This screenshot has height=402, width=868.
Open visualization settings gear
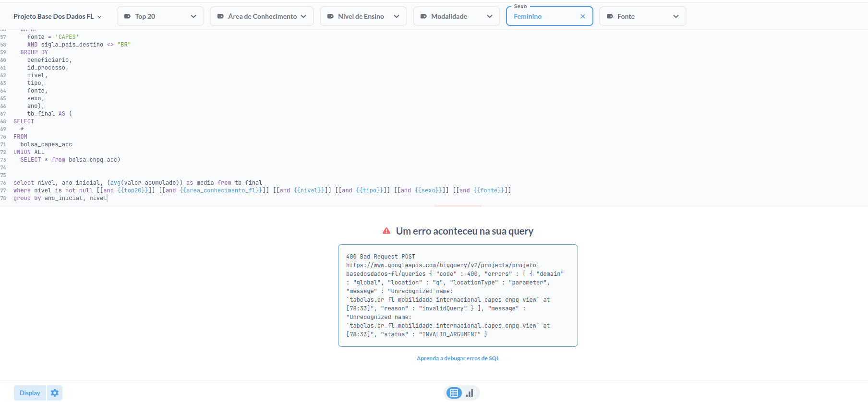[55, 393]
